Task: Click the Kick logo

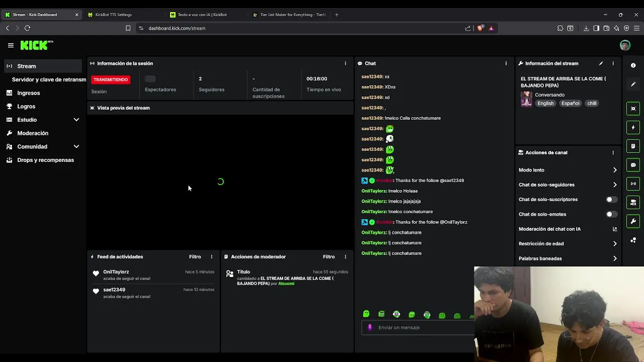Action: [37, 45]
